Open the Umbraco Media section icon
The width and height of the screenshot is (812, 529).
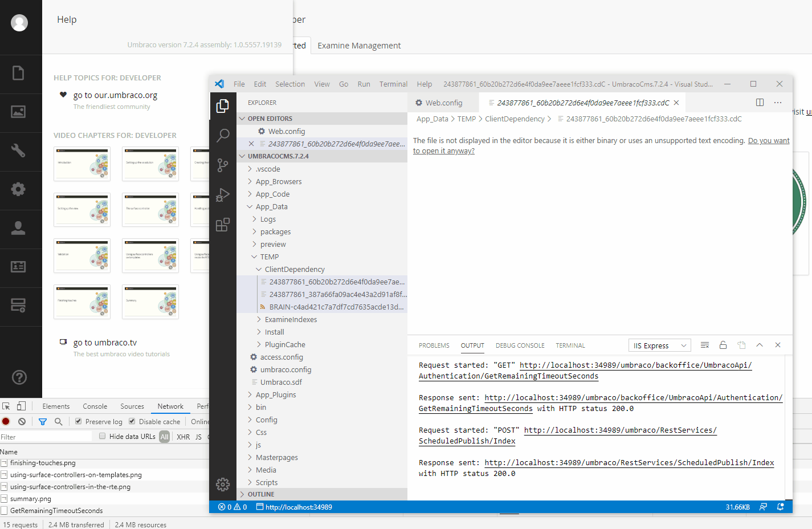click(18, 112)
